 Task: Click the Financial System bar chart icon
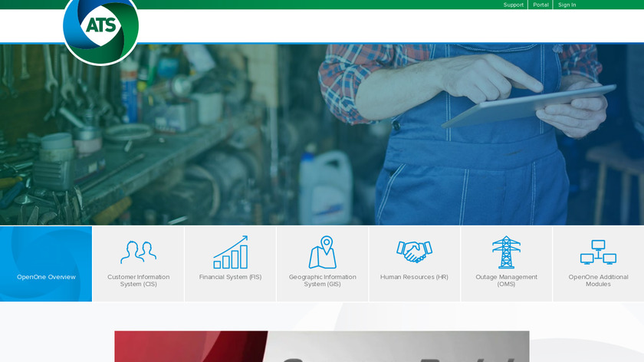[230, 252]
